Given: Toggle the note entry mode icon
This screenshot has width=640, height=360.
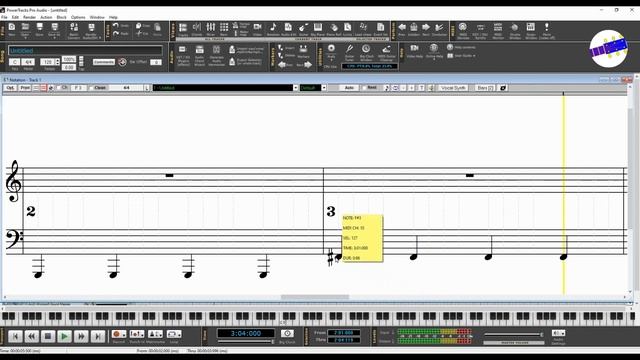Looking at the screenshot, I should (387, 88).
